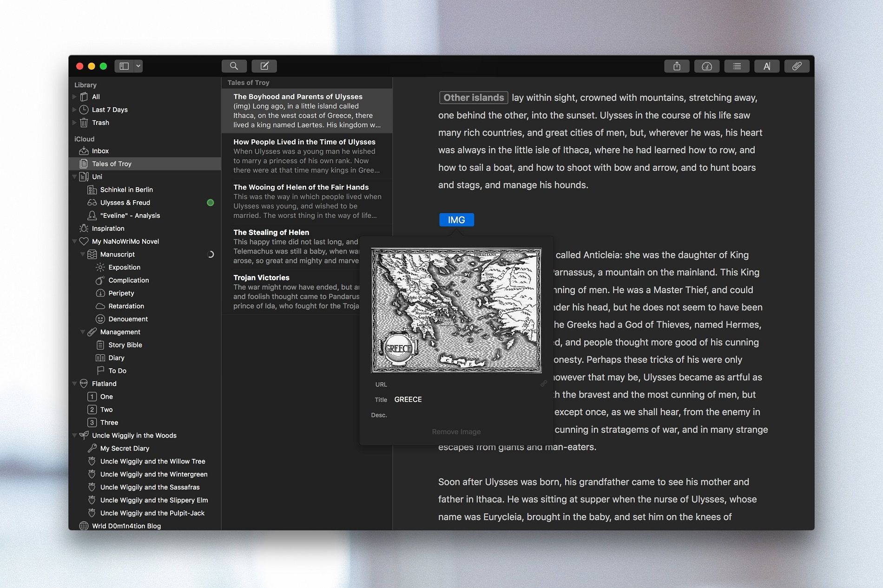
Task: Select the Inbox item in iCloud
Action: pos(100,151)
